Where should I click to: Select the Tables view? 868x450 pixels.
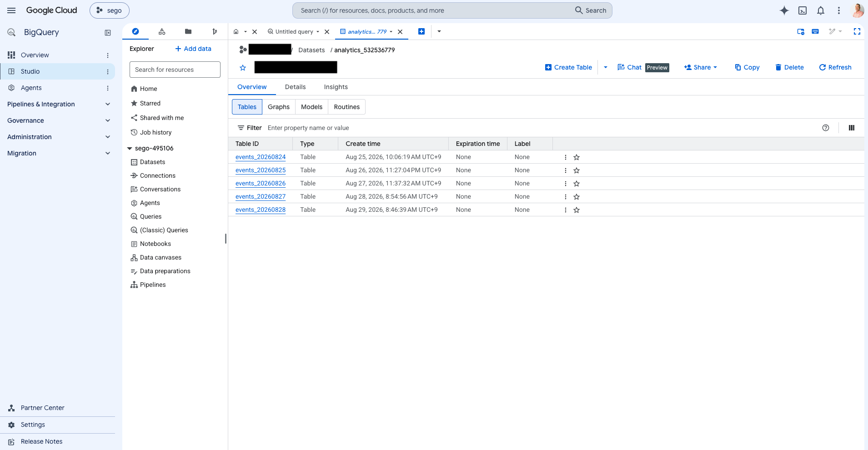click(x=247, y=107)
